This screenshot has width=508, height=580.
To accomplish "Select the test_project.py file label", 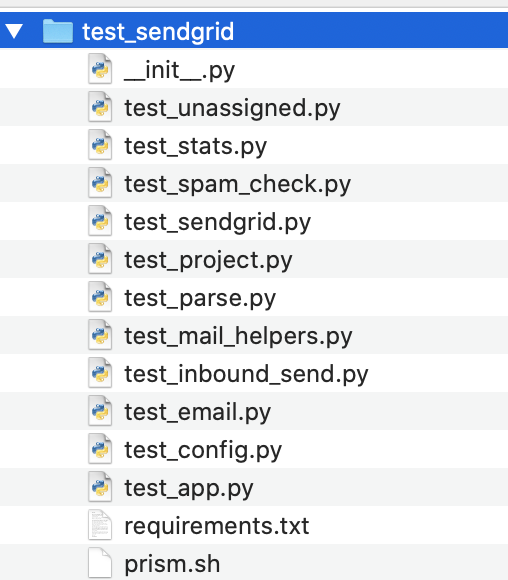I will [x=208, y=260].
